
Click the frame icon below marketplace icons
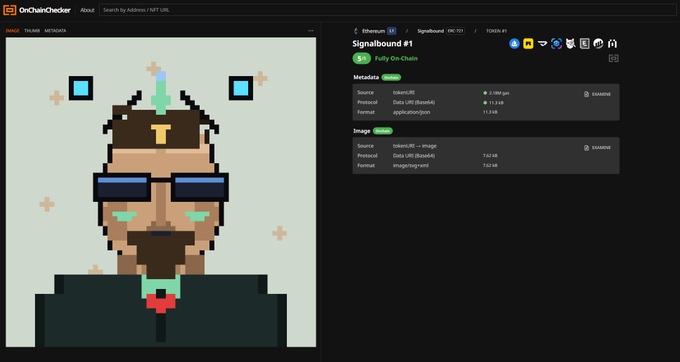(614, 58)
